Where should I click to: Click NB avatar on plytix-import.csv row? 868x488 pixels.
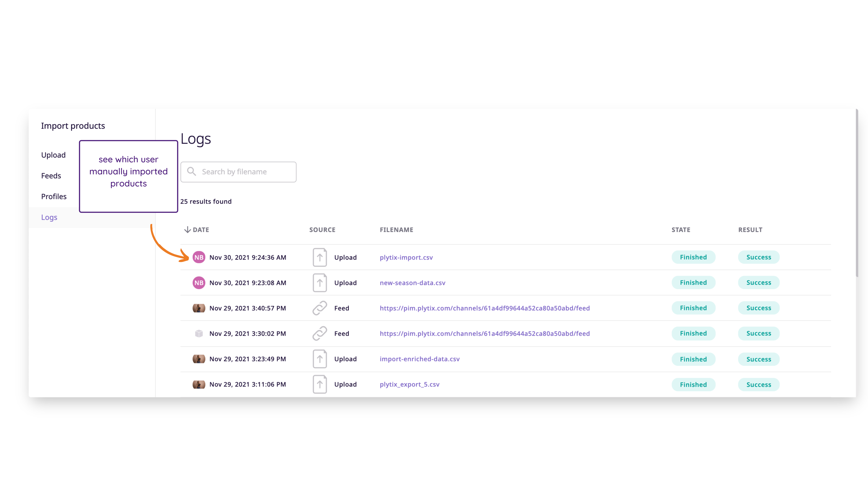pyautogui.click(x=199, y=257)
